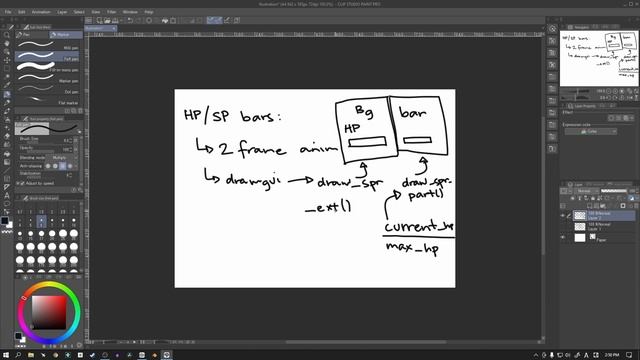The image size is (640, 360).
Task: Click the Undo icon
Action: 130,20
